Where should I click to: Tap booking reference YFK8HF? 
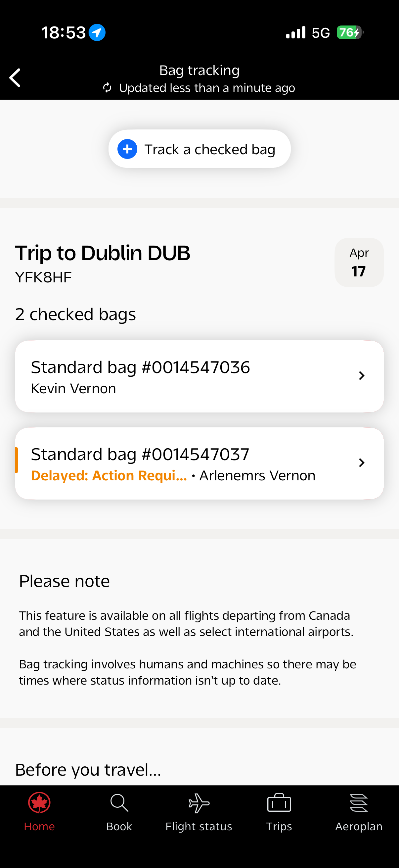pos(43,277)
